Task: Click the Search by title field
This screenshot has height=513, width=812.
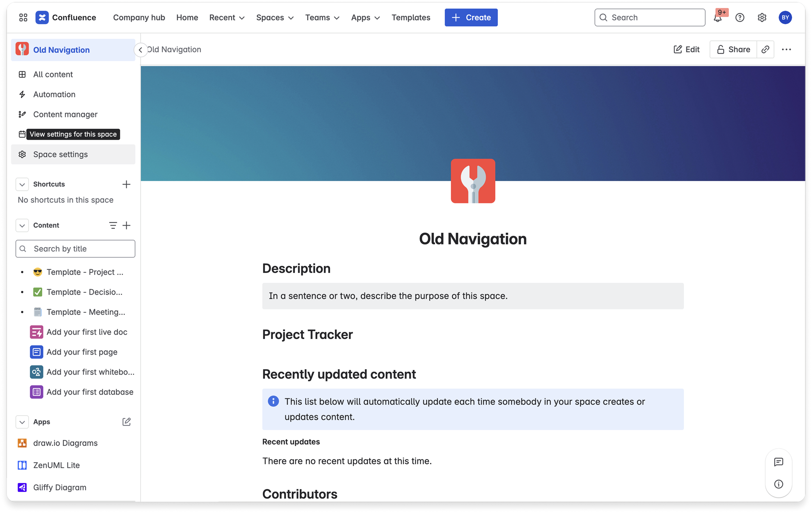Action: (x=75, y=249)
